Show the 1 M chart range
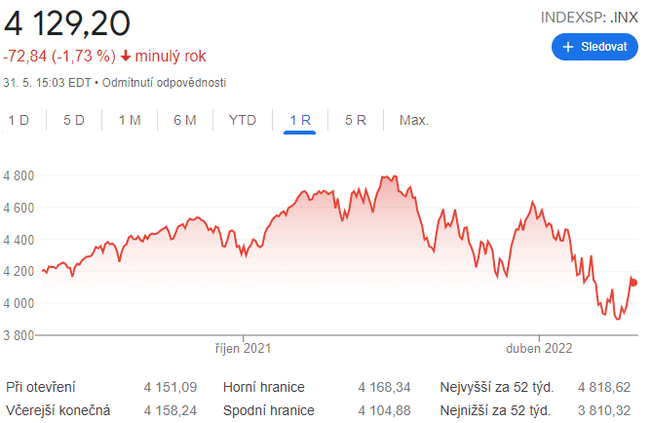The height and width of the screenshot is (423, 650). pyautogui.click(x=129, y=120)
